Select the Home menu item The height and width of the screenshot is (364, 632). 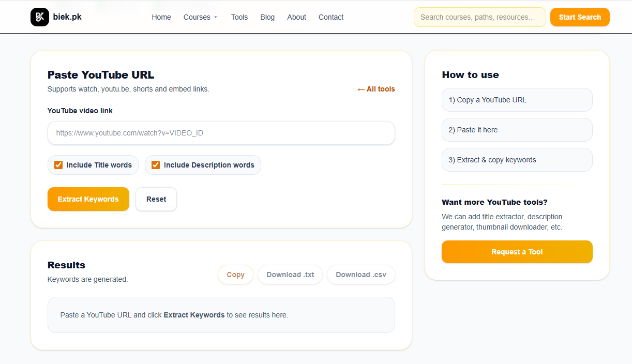tap(161, 17)
